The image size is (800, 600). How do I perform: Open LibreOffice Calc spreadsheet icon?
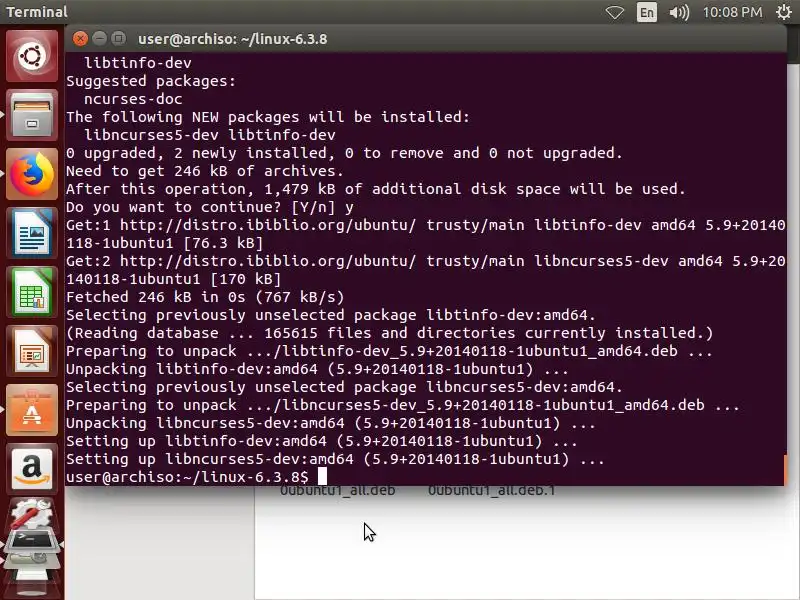[x=32, y=292]
